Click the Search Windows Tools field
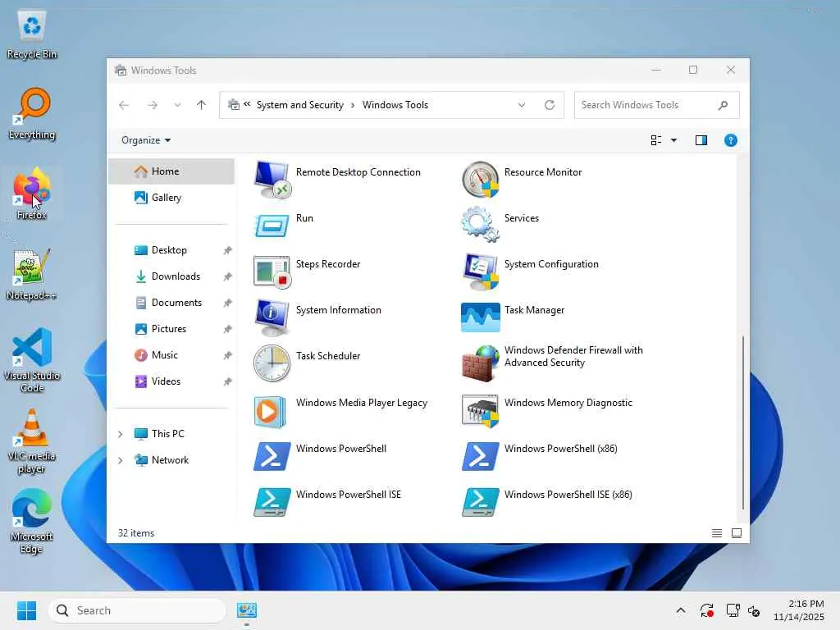The image size is (840, 630). [x=656, y=105]
